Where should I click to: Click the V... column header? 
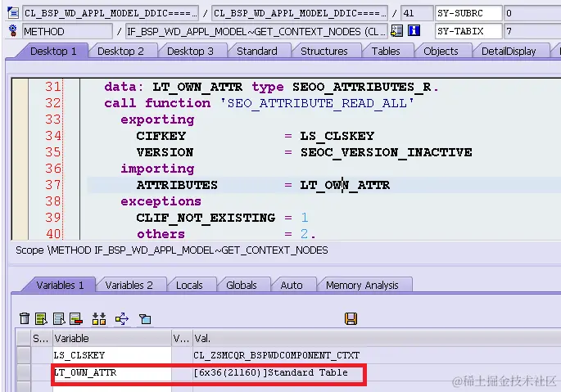181,338
